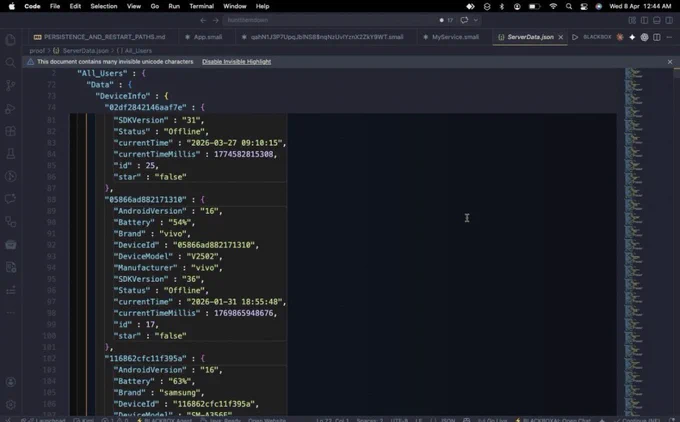Click the BLACKBOX editor action
This screenshot has width=680, height=422.
click(597, 37)
